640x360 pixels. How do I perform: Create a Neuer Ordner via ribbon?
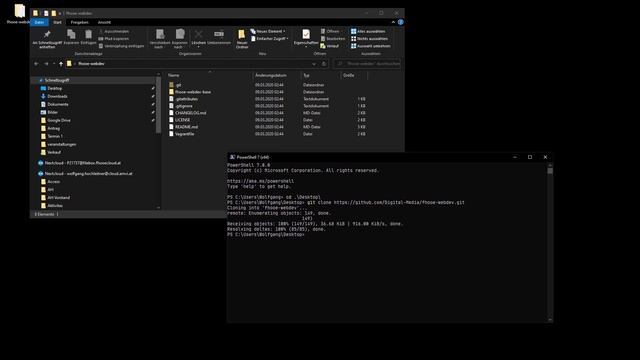click(242, 39)
